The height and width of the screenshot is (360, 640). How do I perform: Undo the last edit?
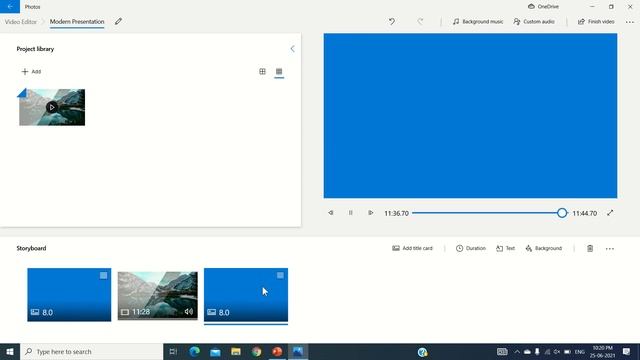pos(392,22)
